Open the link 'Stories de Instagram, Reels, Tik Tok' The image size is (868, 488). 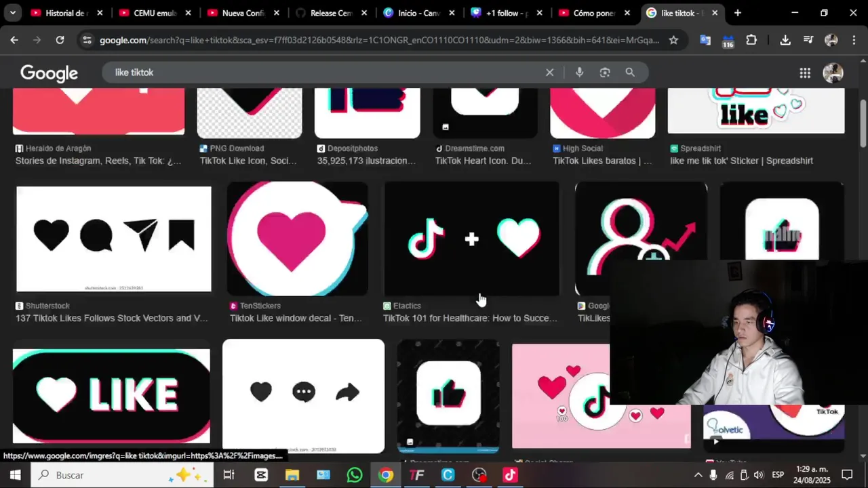(x=98, y=161)
